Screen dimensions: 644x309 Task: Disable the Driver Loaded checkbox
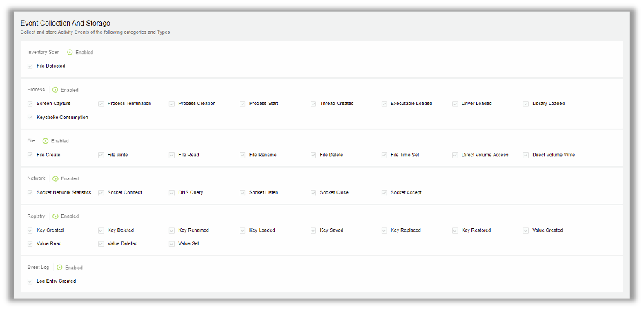pyautogui.click(x=455, y=104)
